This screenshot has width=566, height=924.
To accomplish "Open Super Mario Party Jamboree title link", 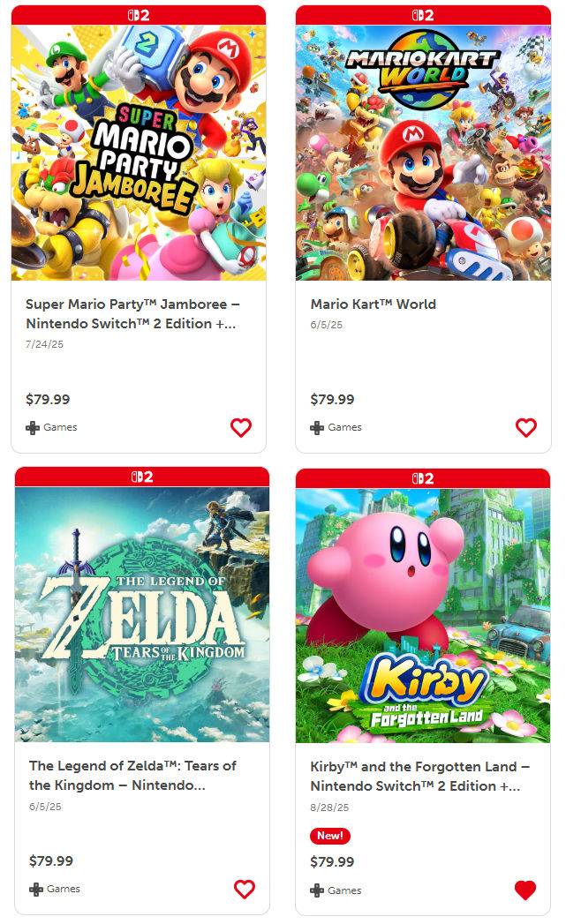I will point(132,314).
